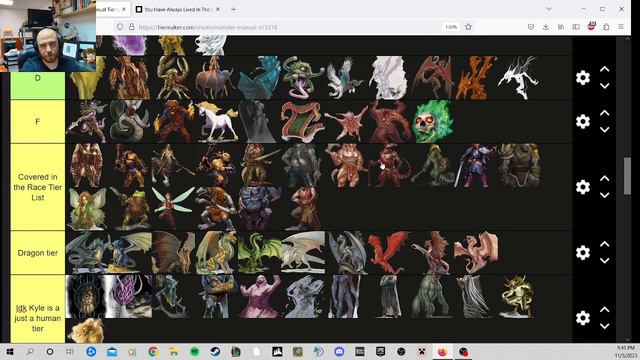
Task: Move the F tier row down
Action: point(604,129)
